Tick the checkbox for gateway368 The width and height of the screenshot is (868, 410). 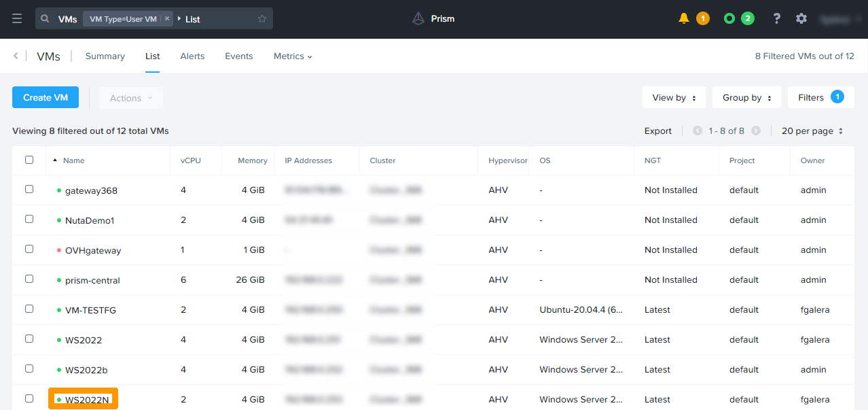(x=29, y=189)
